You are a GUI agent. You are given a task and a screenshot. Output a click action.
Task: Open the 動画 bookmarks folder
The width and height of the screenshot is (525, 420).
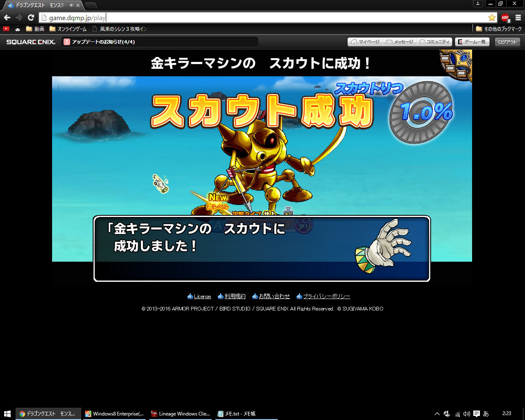pyautogui.click(x=35, y=29)
